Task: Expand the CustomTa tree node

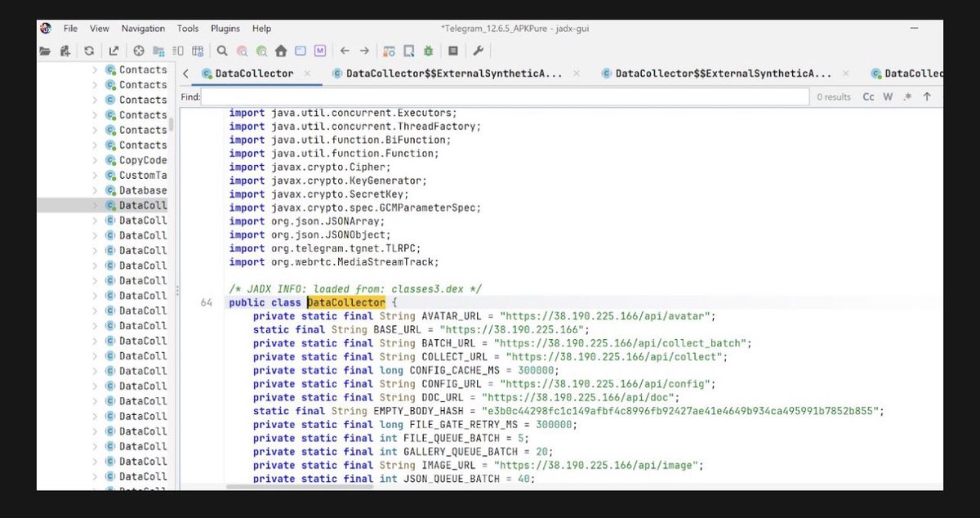Action: pos(95,176)
